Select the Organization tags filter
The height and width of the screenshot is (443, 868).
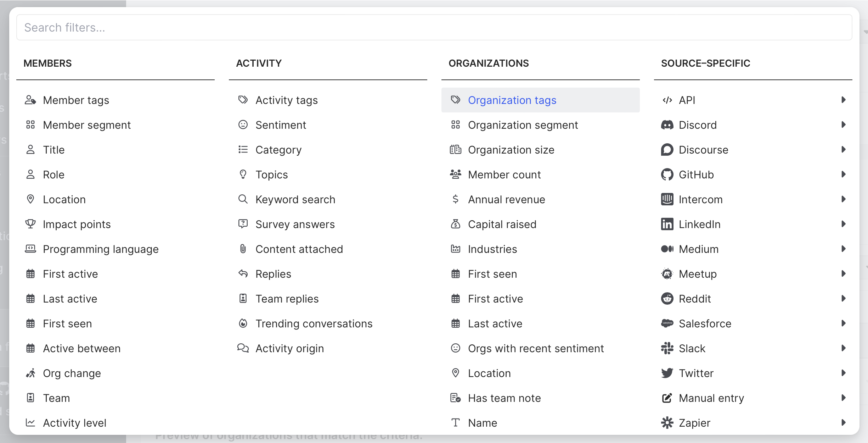coord(512,100)
